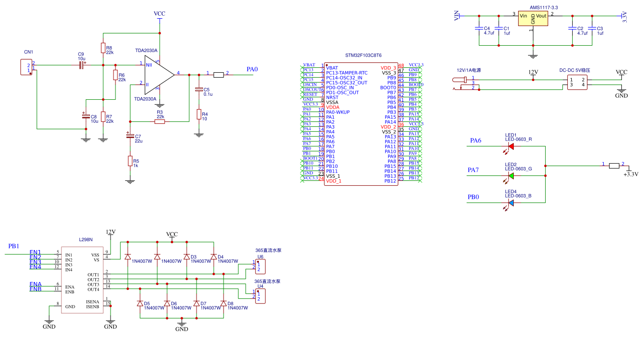The image size is (644, 337).
Task: Select the PA0 output net label
Action: coord(252,70)
